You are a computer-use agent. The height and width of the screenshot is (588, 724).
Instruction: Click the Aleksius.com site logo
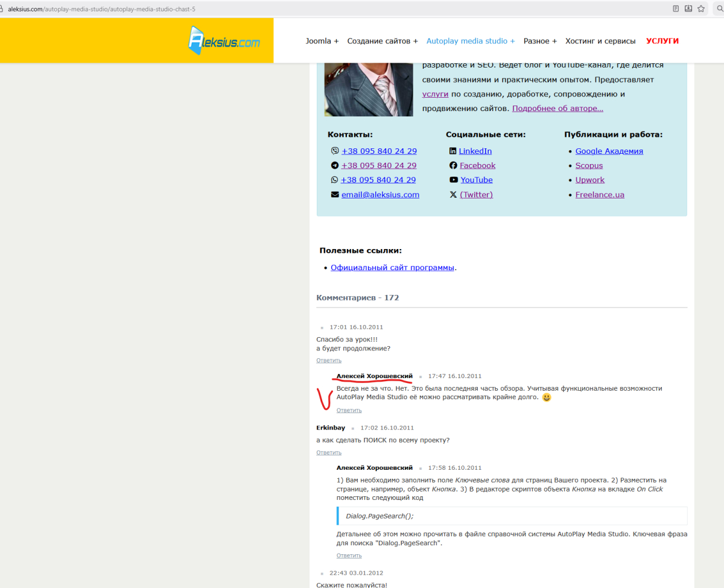[x=224, y=41]
